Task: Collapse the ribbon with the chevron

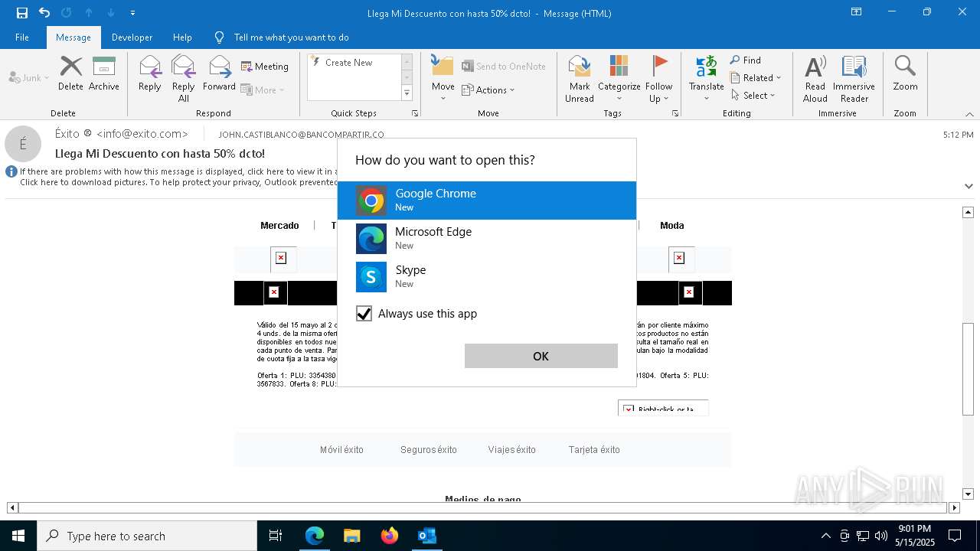Action: click(969, 114)
